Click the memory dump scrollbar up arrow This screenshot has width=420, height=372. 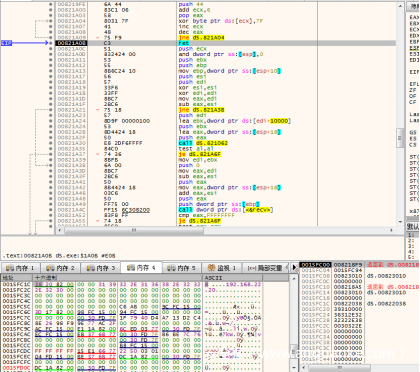click(x=293, y=278)
